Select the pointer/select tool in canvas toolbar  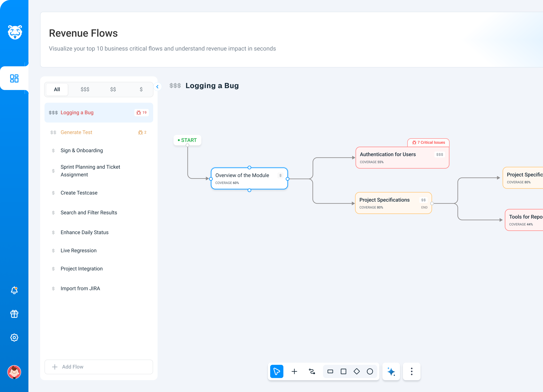(x=277, y=371)
